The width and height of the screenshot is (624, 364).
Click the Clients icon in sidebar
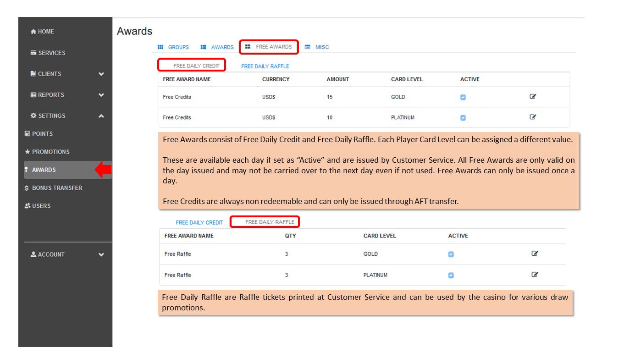pyautogui.click(x=33, y=73)
